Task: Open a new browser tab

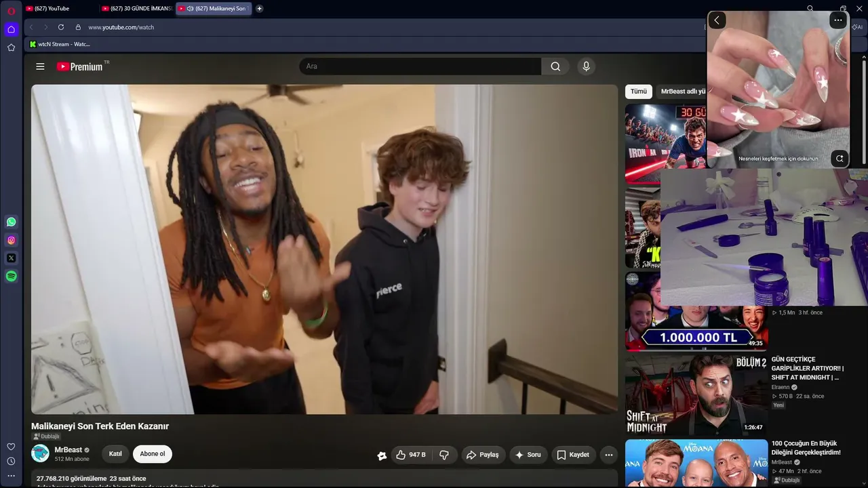Action: [x=259, y=9]
